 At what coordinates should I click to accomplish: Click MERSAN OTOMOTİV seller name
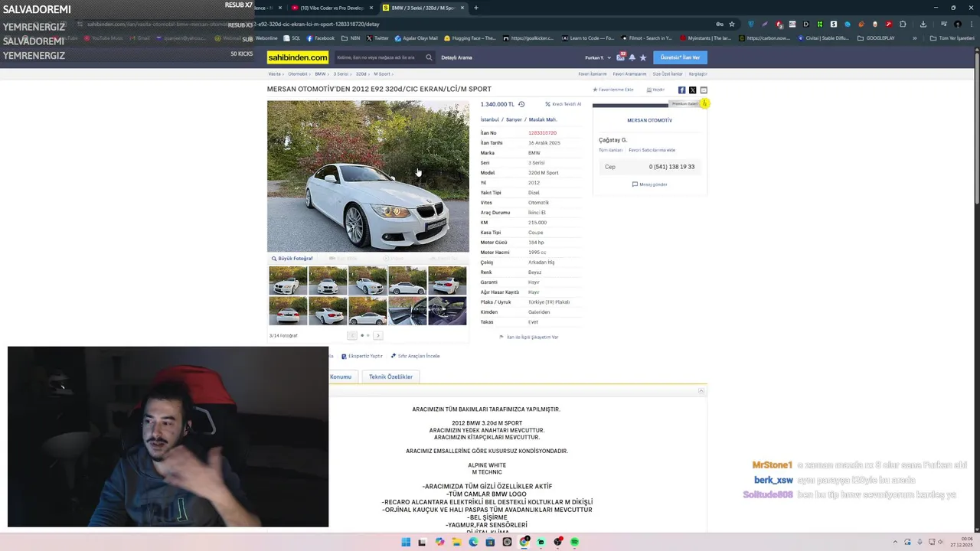[x=649, y=120]
